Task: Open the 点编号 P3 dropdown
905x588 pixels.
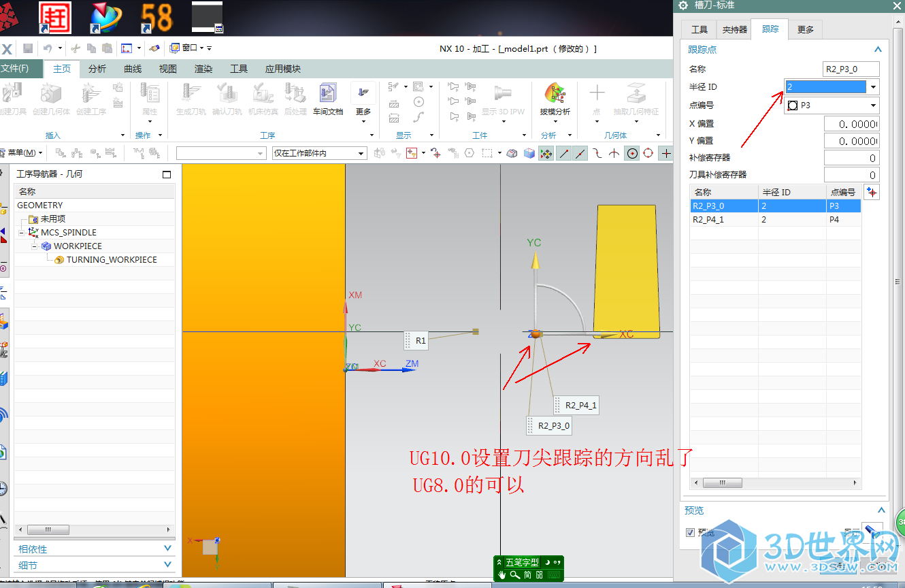Action: point(873,105)
